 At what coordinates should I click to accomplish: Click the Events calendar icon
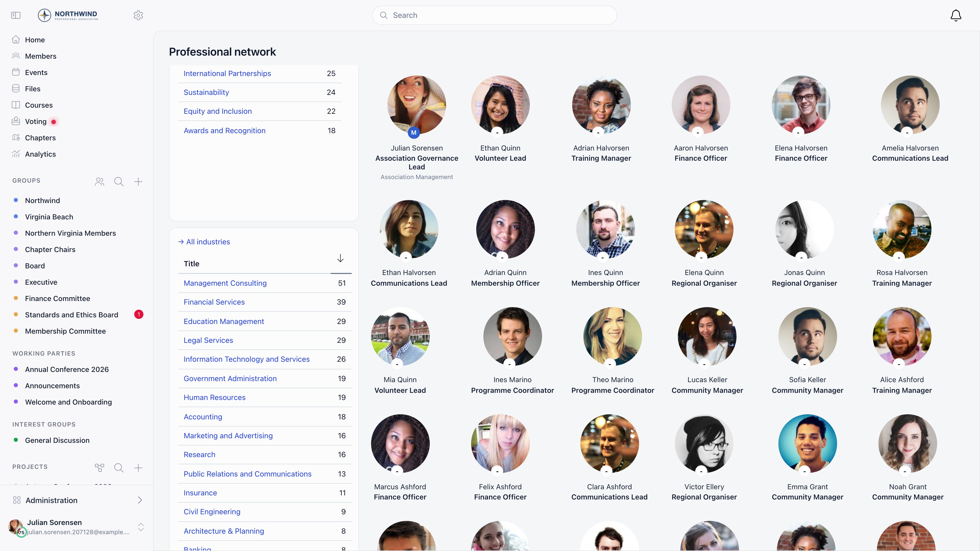coord(16,72)
